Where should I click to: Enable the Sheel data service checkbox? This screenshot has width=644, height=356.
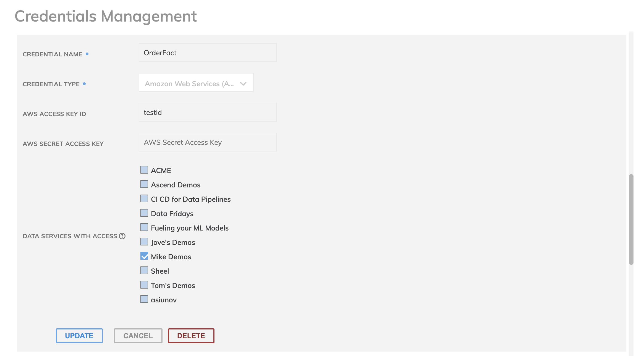144,270
